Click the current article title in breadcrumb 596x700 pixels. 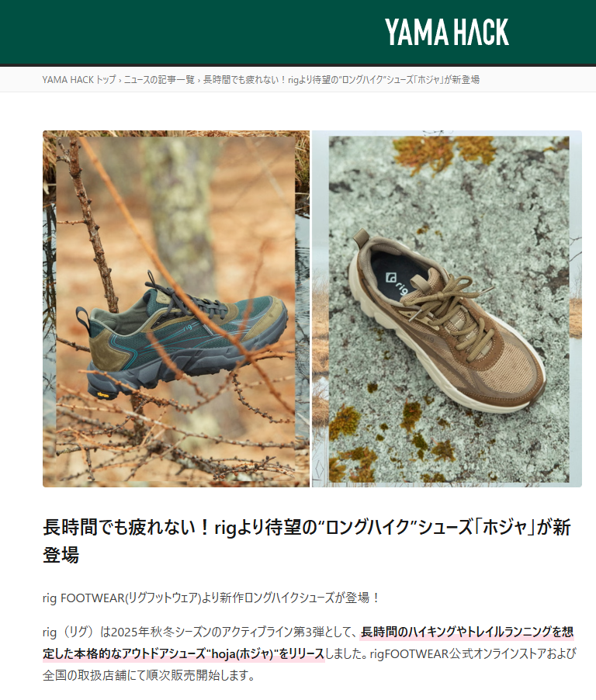tap(341, 80)
